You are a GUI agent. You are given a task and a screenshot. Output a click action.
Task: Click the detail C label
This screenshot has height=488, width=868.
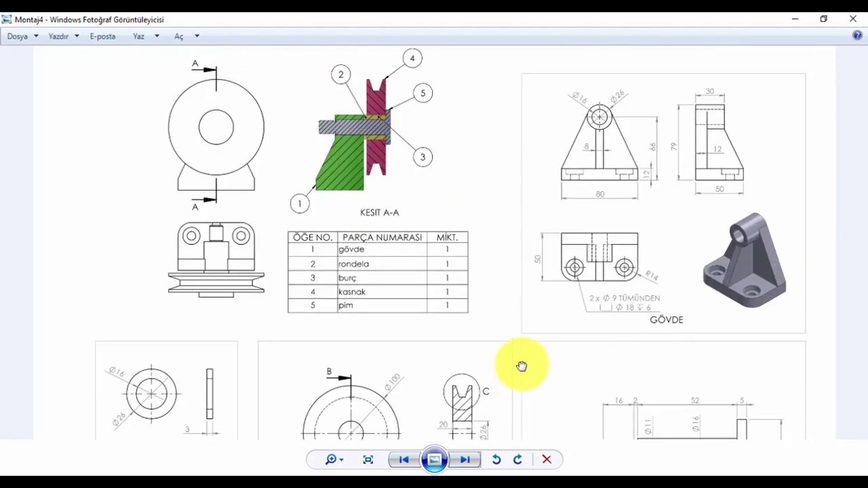(486, 391)
